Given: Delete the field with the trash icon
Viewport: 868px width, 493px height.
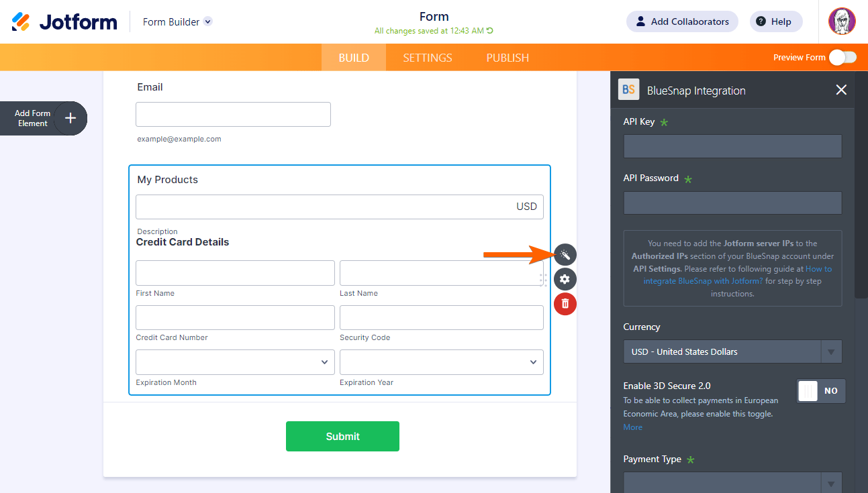Looking at the screenshot, I should [x=565, y=304].
